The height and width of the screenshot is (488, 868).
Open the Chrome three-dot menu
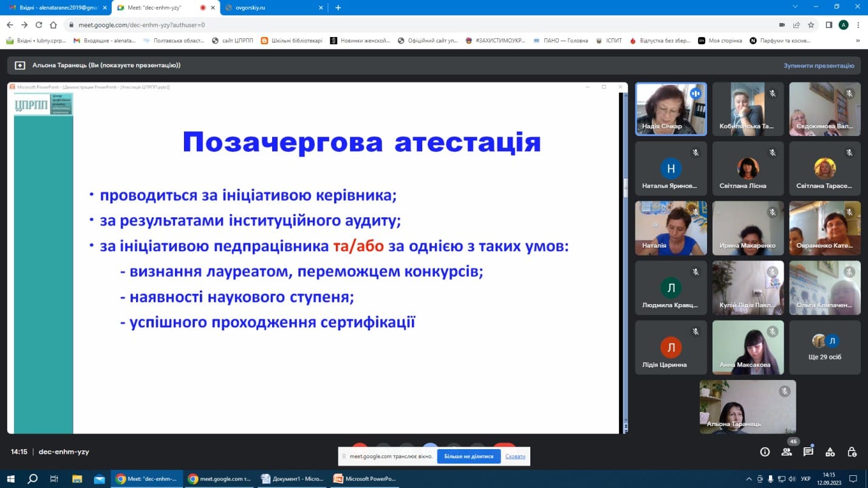tap(858, 25)
